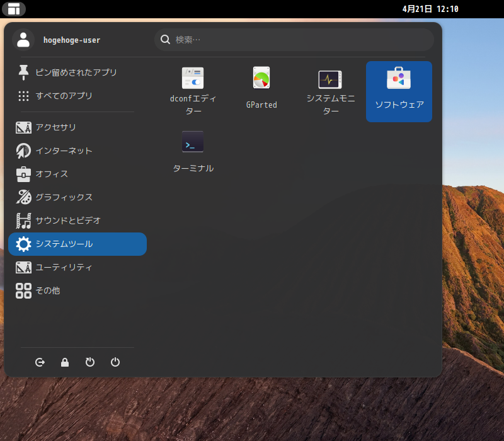Click the restart icon
This screenshot has width=504, height=441.
[90, 362]
